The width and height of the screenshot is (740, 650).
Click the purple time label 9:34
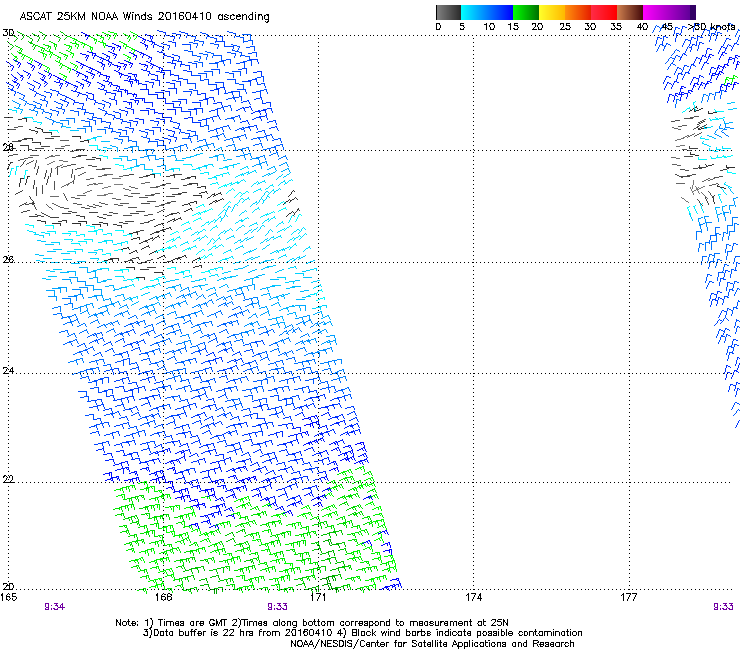[x=55, y=607]
